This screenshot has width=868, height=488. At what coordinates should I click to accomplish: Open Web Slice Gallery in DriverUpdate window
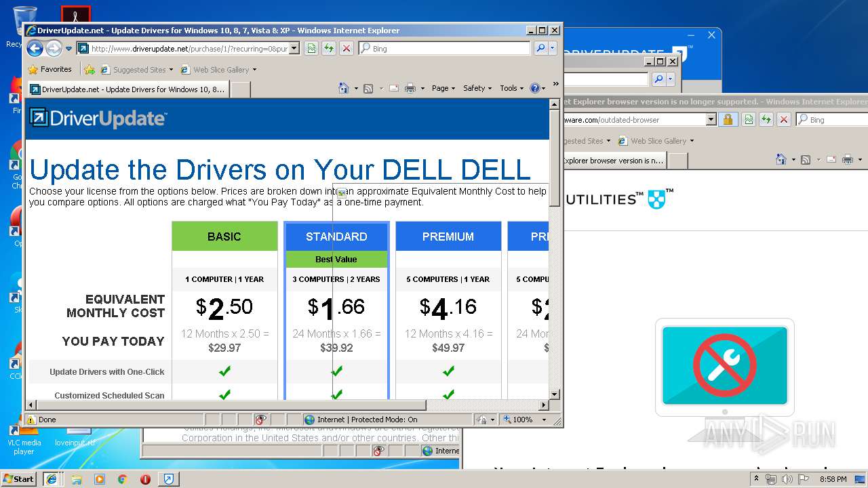(x=218, y=69)
